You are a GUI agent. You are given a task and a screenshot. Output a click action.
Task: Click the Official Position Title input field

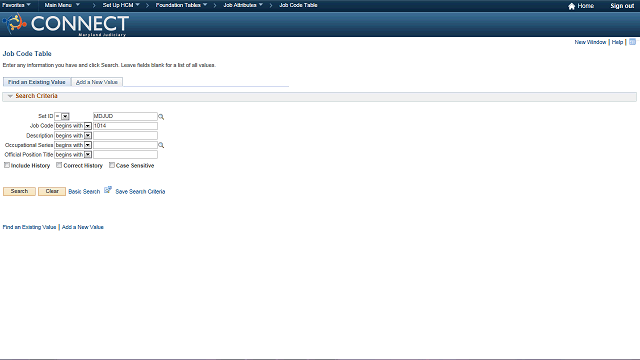[125, 155]
